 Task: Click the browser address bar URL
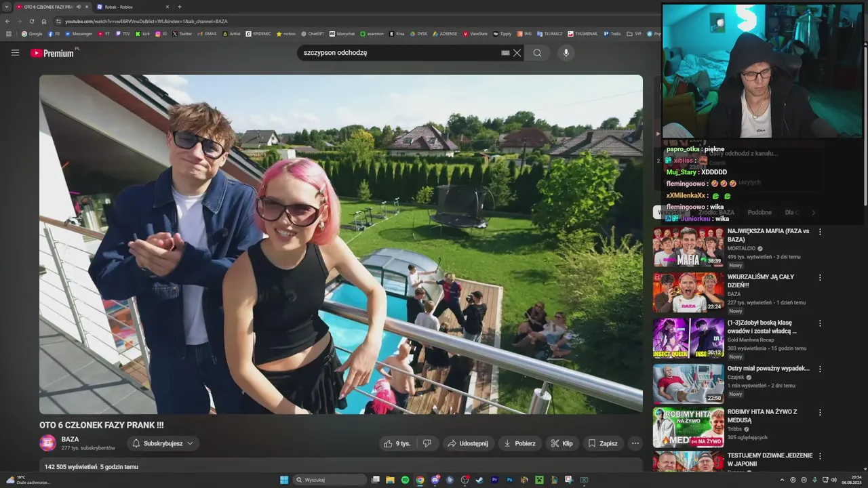pos(146,22)
